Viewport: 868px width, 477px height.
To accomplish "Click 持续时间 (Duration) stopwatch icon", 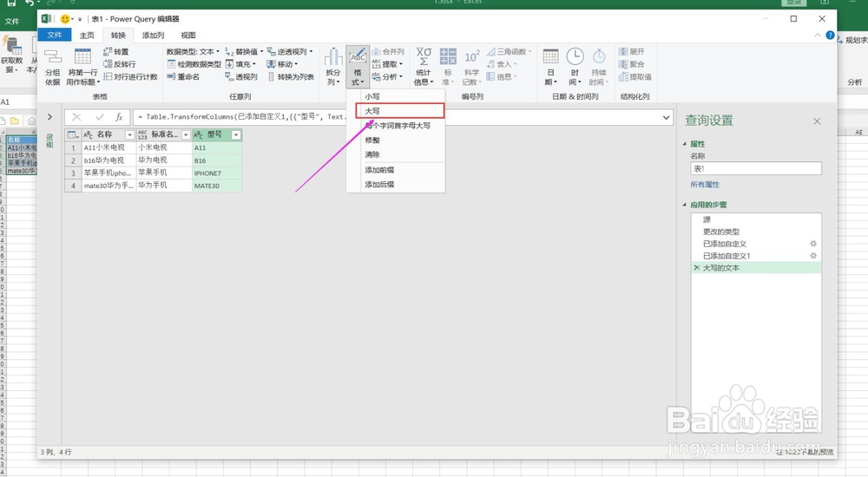I will click(x=598, y=56).
